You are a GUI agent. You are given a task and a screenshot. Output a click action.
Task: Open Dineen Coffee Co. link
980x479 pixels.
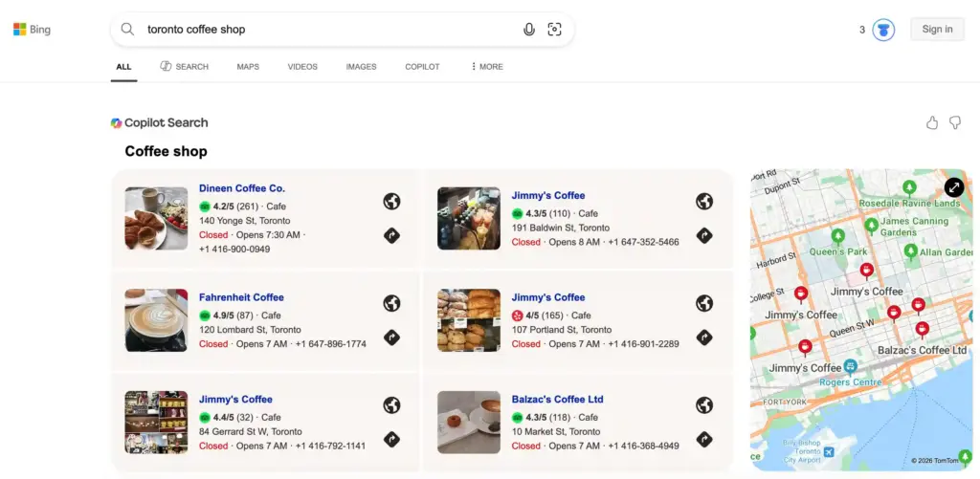pos(242,188)
